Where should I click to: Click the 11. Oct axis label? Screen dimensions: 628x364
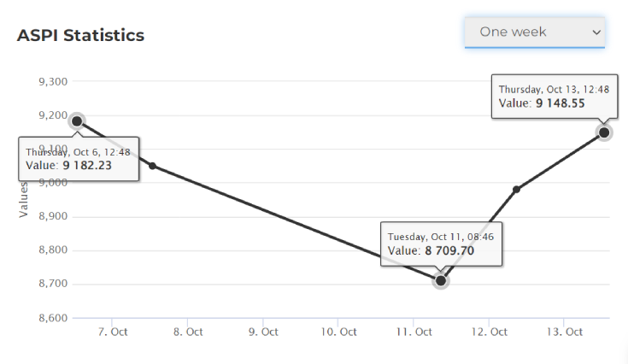tap(414, 332)
